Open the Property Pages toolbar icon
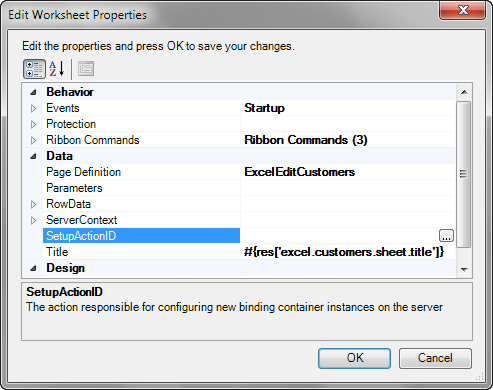Viewport: 493px width, 390px height. [x=86, y=69]
